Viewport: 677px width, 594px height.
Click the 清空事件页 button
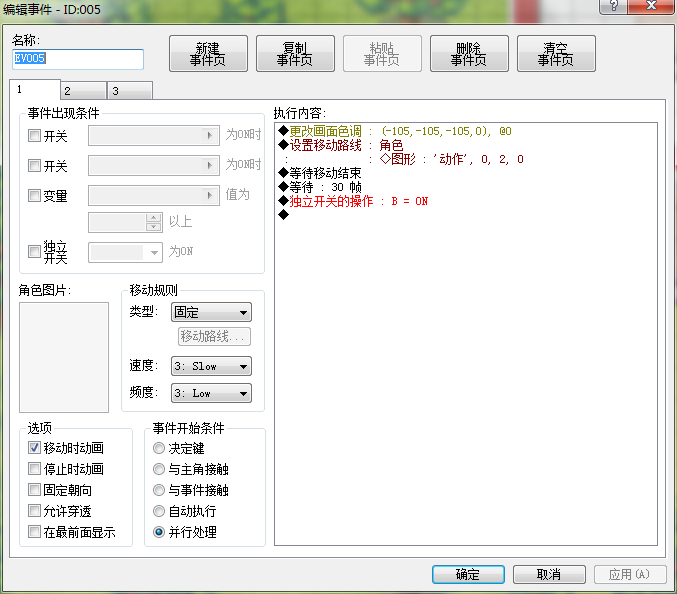point(556,54)
